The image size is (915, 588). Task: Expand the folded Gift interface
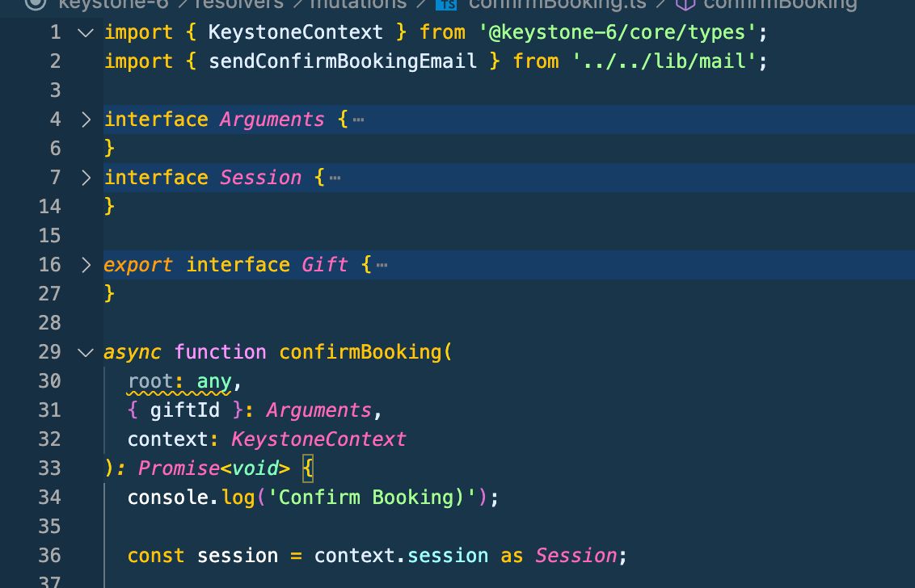(x=86, y=265)
